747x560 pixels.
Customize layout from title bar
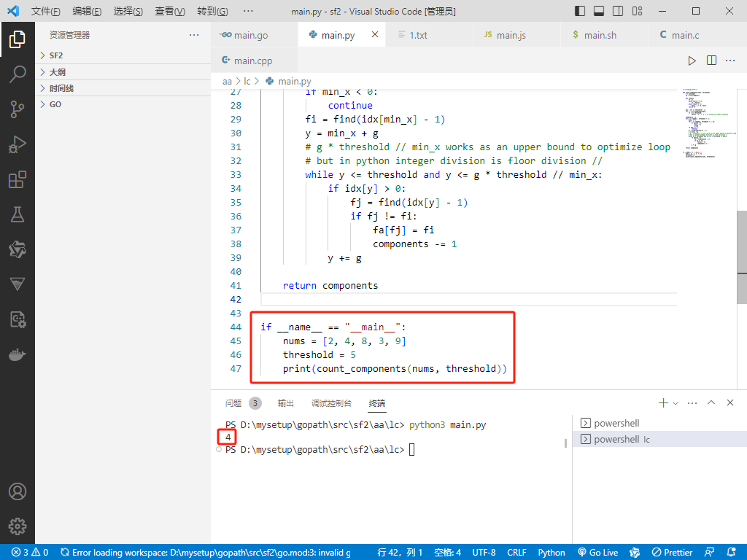click(637, 11)
